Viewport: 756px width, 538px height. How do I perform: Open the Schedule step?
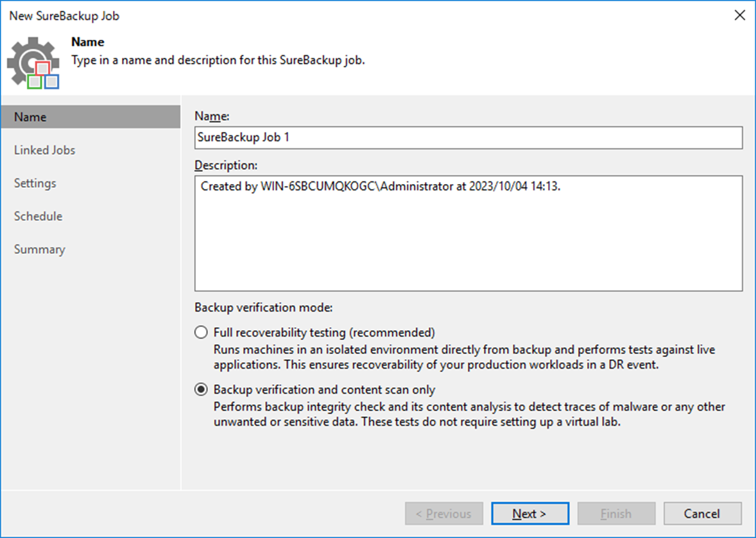[38, 216]
